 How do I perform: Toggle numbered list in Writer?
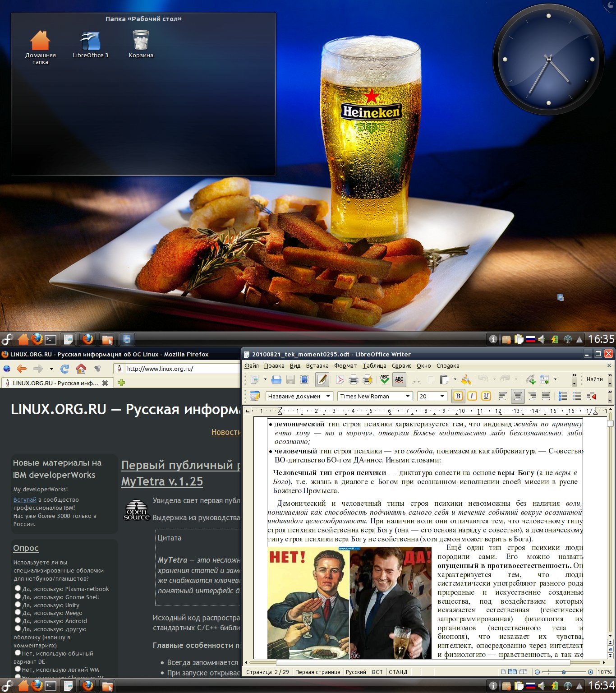(563, 396)
